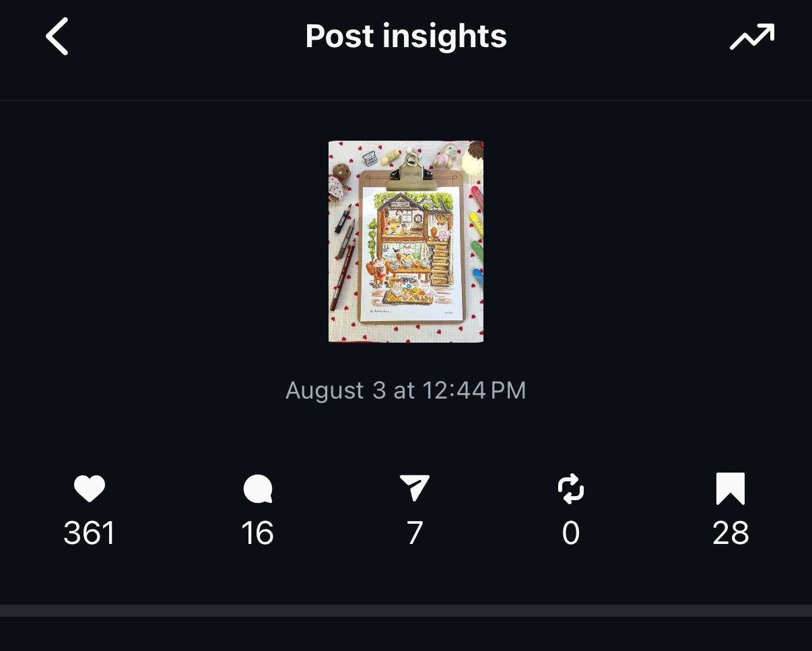This screenshot has height=651, width=812.
Task: Click the gold clipboard clip in thumbnail
Action: 411,171
